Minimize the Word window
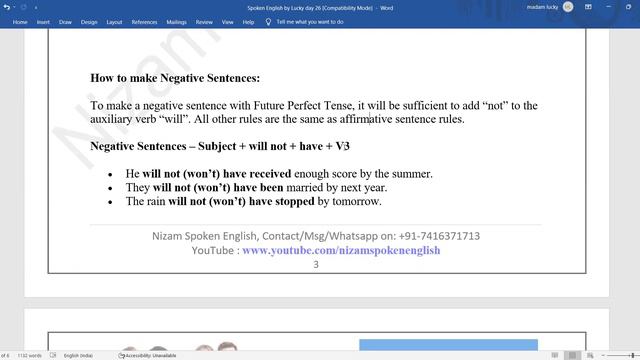The width and height of the screenshot is (640, 360). tap(608, 7)
